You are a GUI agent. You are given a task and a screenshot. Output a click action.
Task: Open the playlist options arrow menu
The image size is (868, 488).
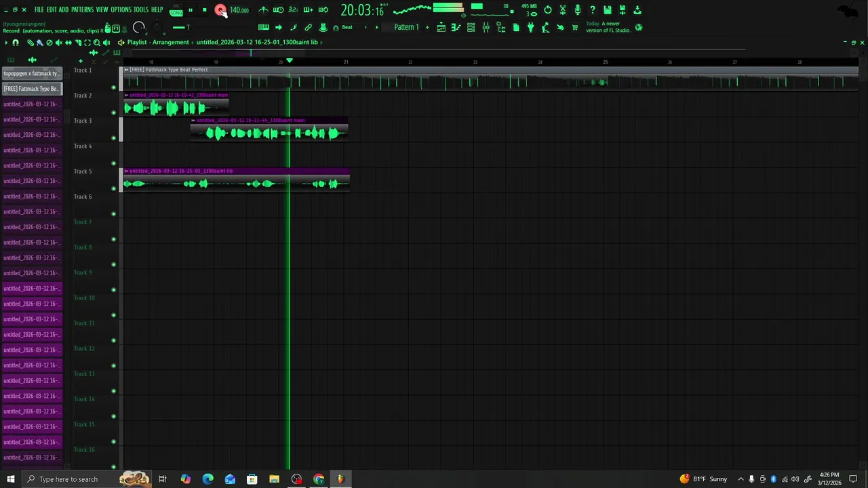pyautogui.click(x=6, y=43)
